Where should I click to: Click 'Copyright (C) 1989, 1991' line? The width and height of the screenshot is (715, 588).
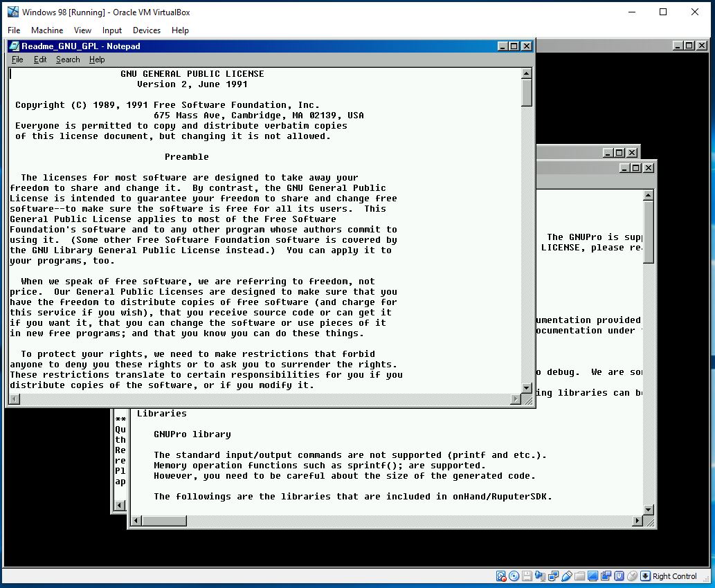tap(168, 105)
